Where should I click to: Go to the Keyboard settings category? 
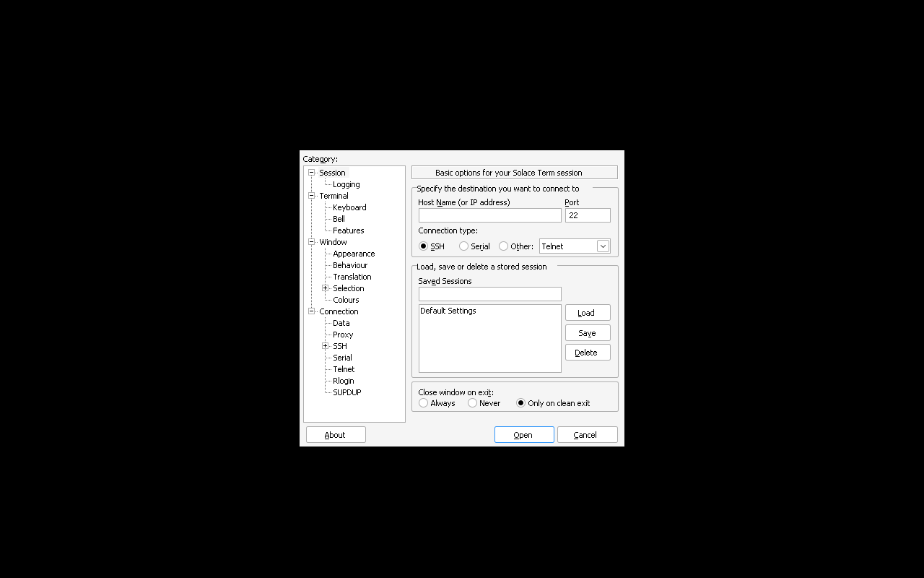pos(349,207)
